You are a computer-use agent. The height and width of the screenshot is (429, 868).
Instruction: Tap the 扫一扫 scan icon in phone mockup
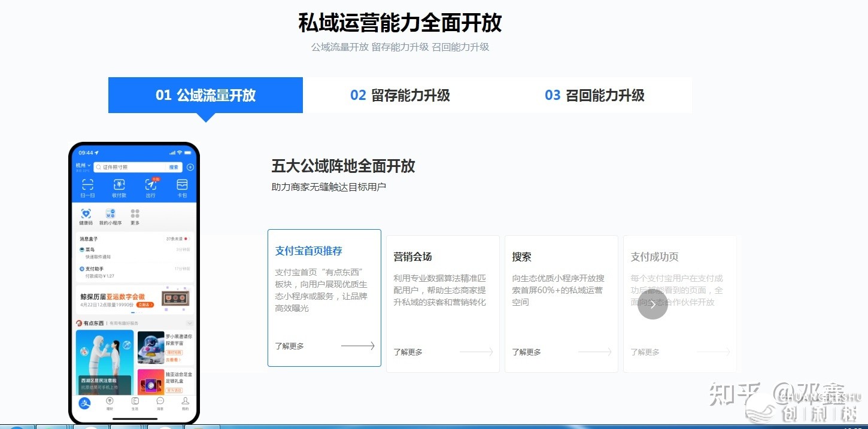(87, 184)
